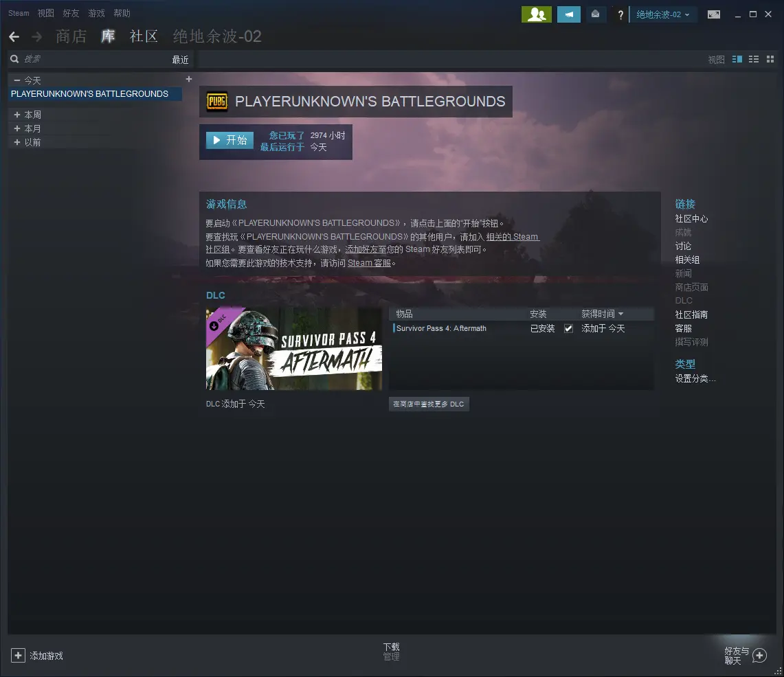Image resolution: width=784 pixels, height=677 pixels.
Task: Go back with the left arrow
Action: [x=14, y=36]
